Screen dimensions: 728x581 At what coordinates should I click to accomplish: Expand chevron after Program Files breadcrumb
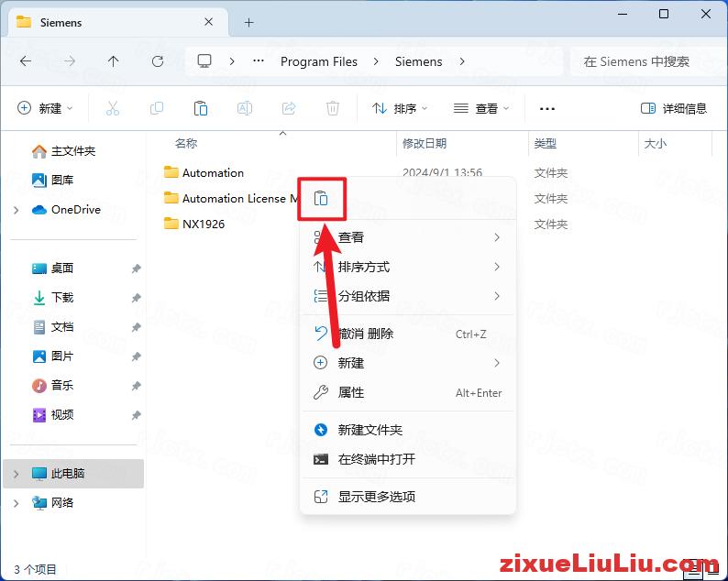376,61
